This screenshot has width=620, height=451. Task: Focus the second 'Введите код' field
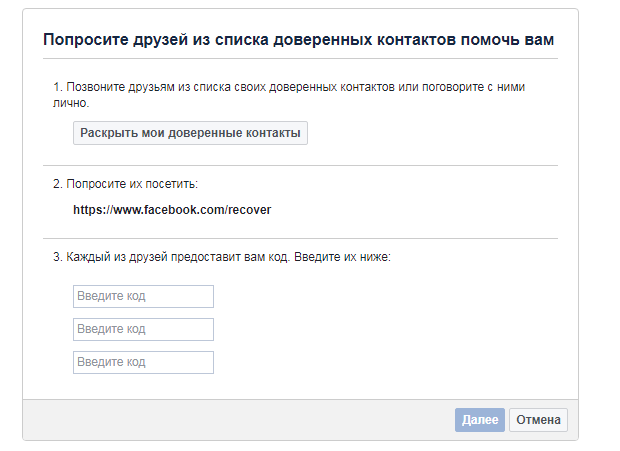pos(143,329)
